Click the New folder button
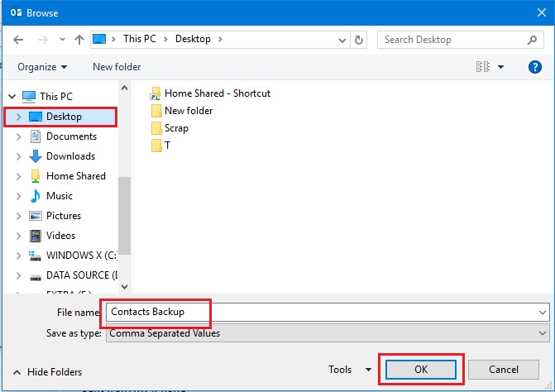Screen dimensions: 555x392 click(x=117, y=67)
